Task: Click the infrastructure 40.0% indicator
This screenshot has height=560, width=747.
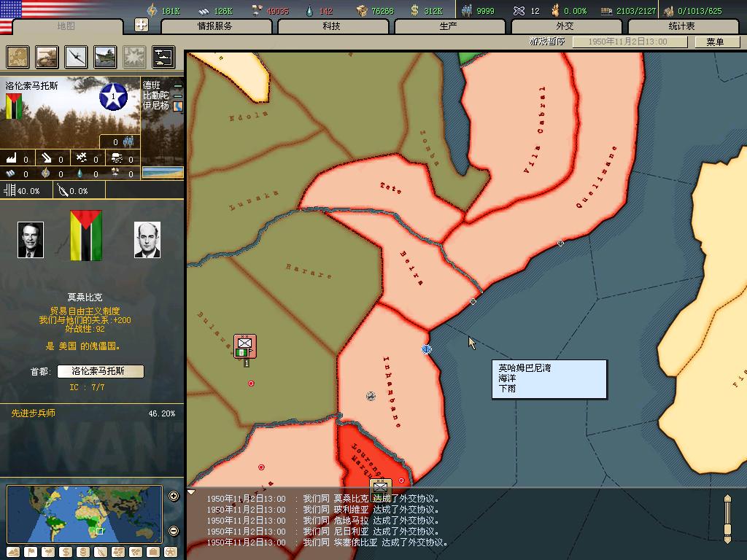Action: click(x=22, y=190)
